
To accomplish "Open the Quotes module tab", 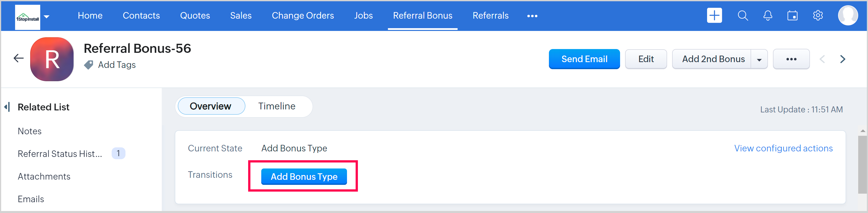I will pos(195,16).
